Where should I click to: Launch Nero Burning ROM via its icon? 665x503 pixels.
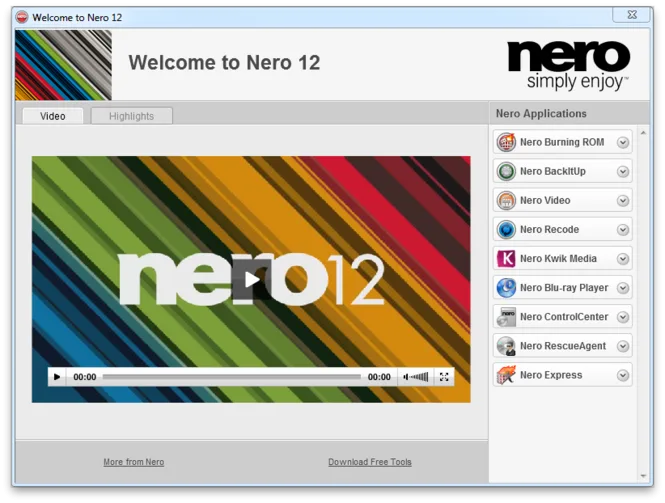point(506,142)
